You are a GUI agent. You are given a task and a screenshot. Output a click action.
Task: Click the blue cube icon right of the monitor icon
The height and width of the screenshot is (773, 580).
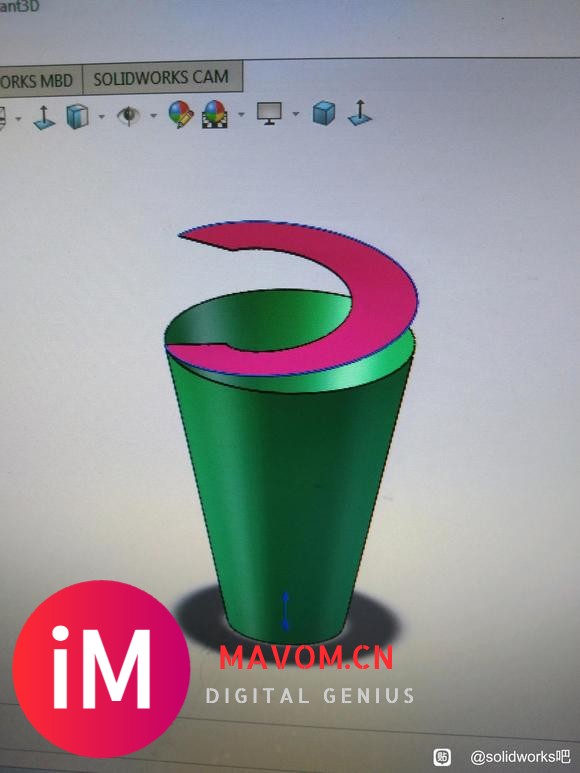tap(324, 113)
